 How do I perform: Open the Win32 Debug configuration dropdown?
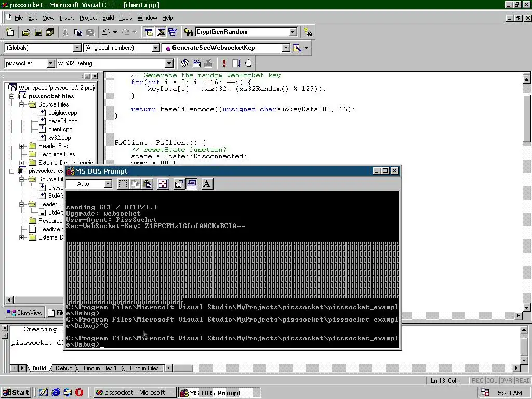[169, 63]
